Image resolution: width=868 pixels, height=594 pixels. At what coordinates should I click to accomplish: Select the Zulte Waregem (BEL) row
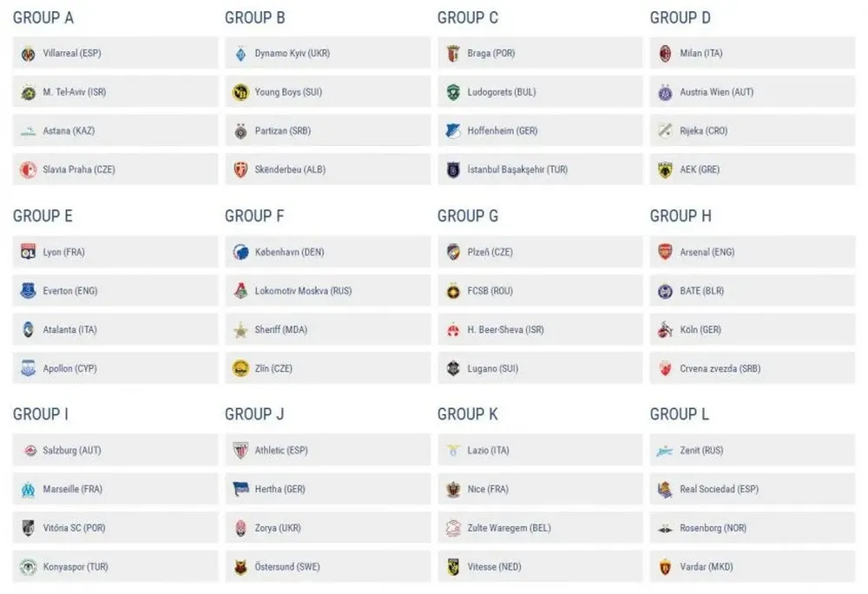[x=540, y=528]
